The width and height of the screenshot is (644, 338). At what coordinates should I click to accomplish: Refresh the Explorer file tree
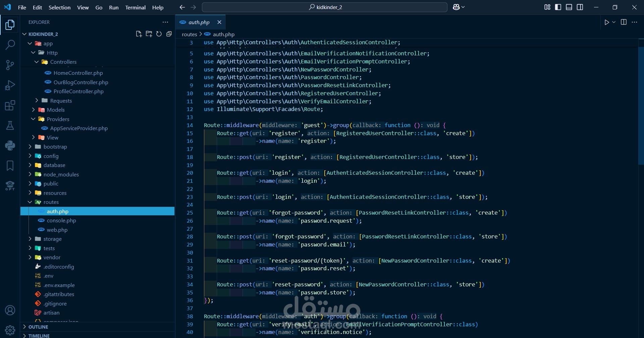click(x=159, y=34)
